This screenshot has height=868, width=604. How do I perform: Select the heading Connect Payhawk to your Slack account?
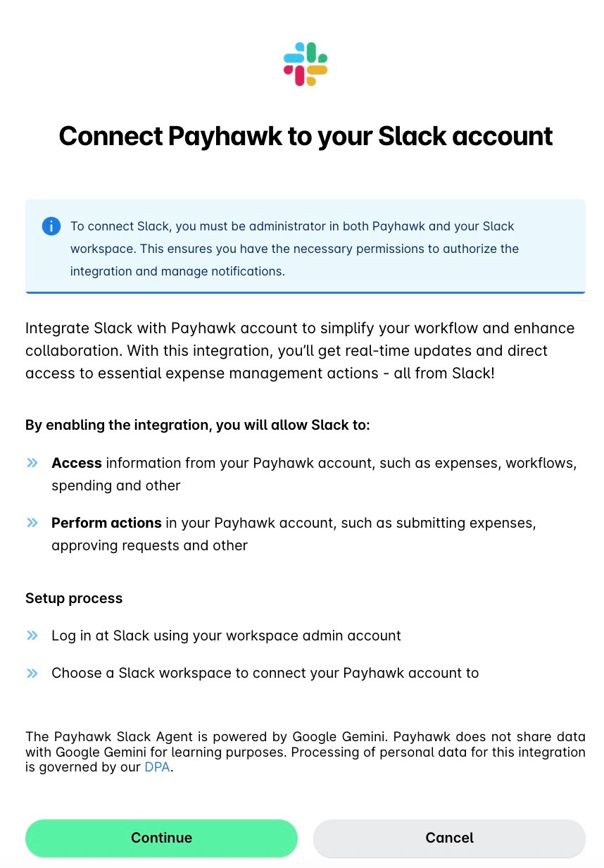305,135
